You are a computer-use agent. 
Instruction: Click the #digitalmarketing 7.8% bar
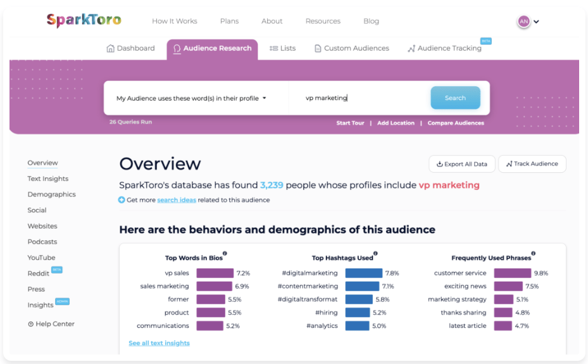coord(364,273)
